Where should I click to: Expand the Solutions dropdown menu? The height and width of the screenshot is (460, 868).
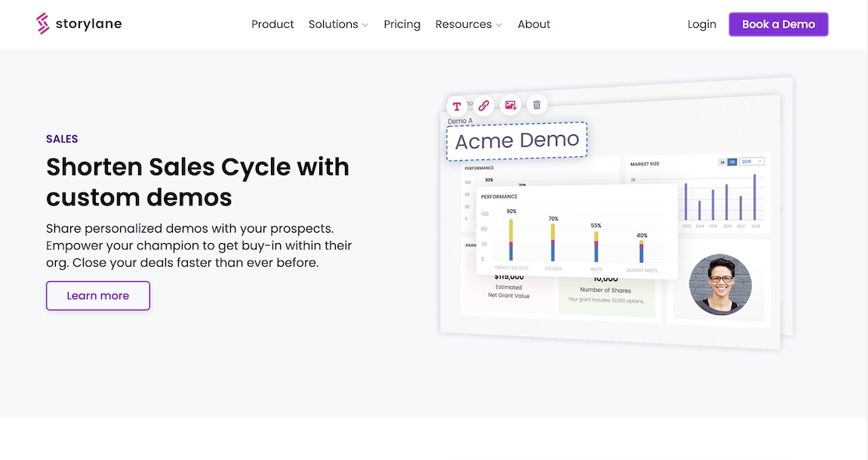click(x=338, y=24)
